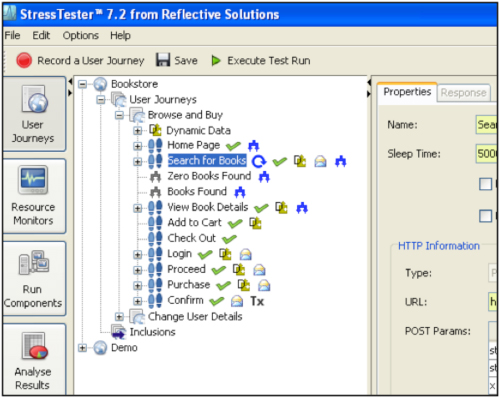
Task: Click the envelope icon on Confirm row
Action: point(237,301)
